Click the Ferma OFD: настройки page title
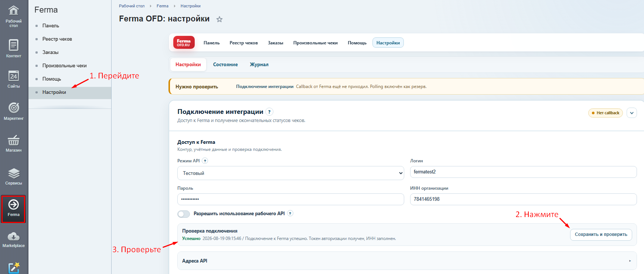Screen dimensions: 644x274 pyautogui.click(x=164, y=19)
